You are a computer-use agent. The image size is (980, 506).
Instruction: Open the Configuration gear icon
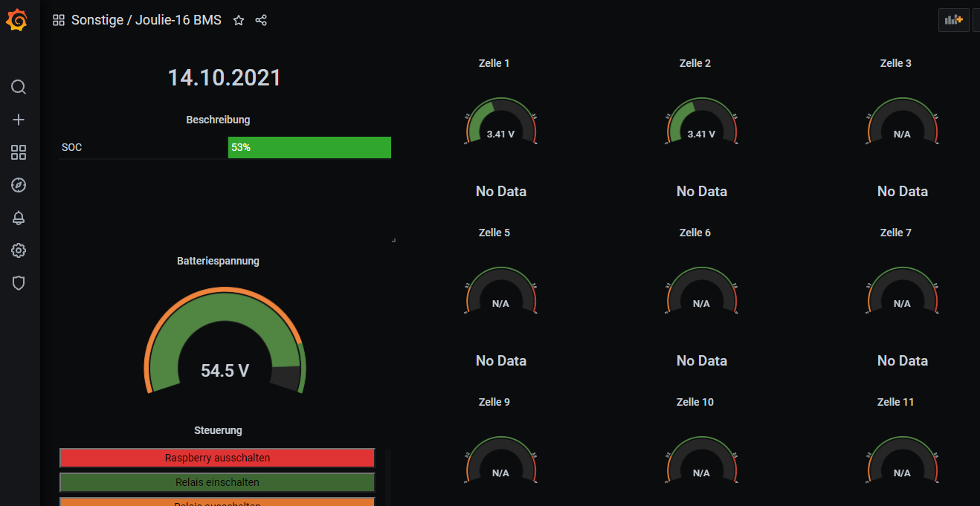pos(19,250)
